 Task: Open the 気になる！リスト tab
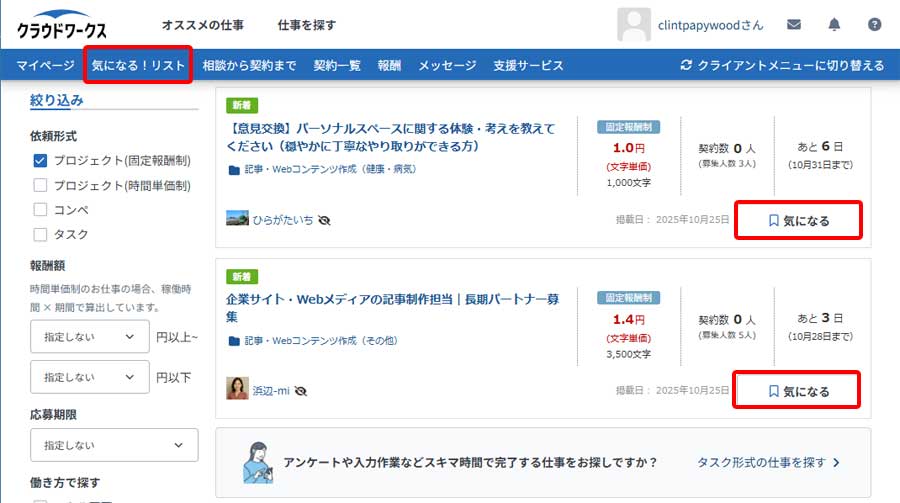pos(138,66)
